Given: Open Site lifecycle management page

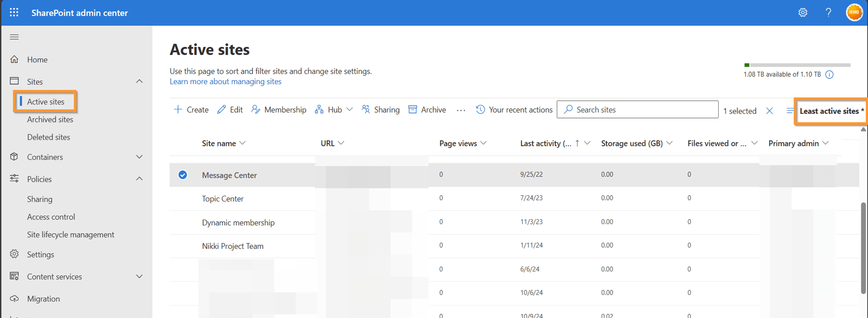Looking at the screenshot, I should point(71,235).
